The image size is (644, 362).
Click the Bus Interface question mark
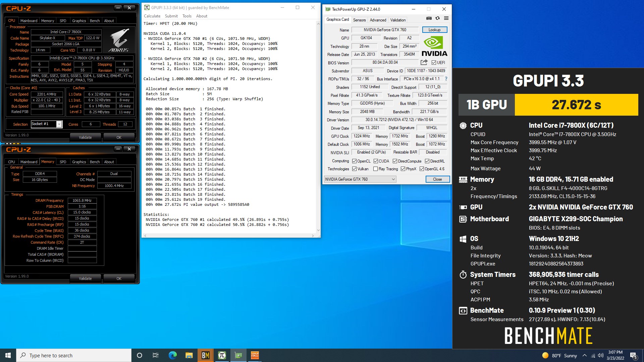pos(446,79)
